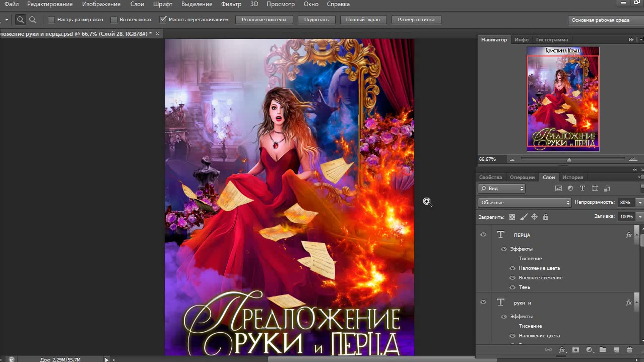The width and height of the screenshot is (644, 362).
Task: Open zoom tool preset picker arrow
Action: 7,20
